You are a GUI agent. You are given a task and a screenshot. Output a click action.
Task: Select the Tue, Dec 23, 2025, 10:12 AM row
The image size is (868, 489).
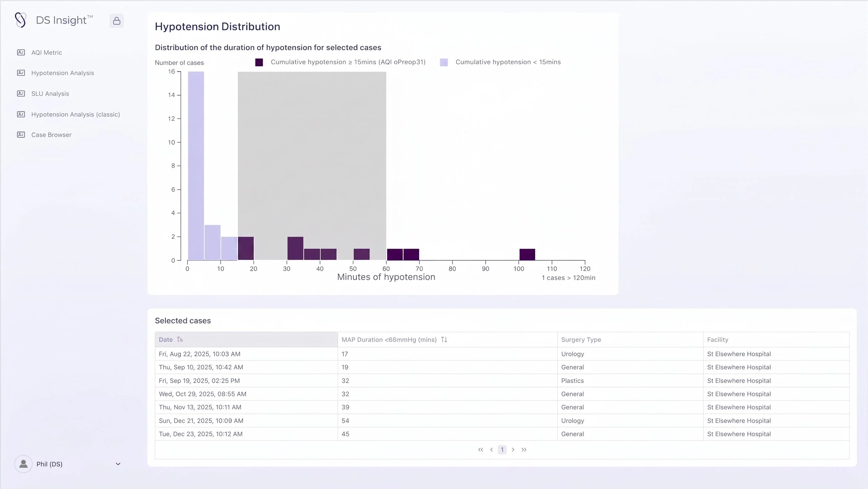pos(502,434)
